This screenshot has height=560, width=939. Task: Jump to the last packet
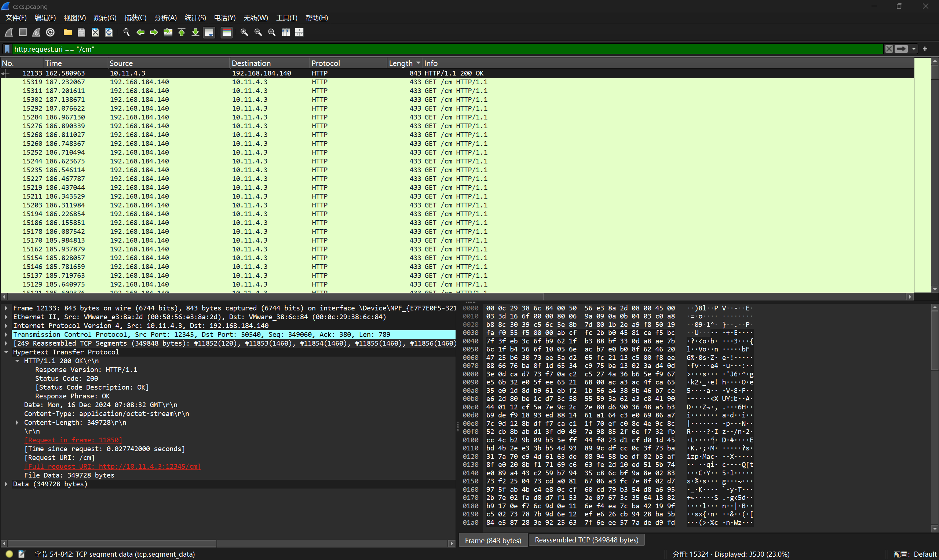pos(195,33)
